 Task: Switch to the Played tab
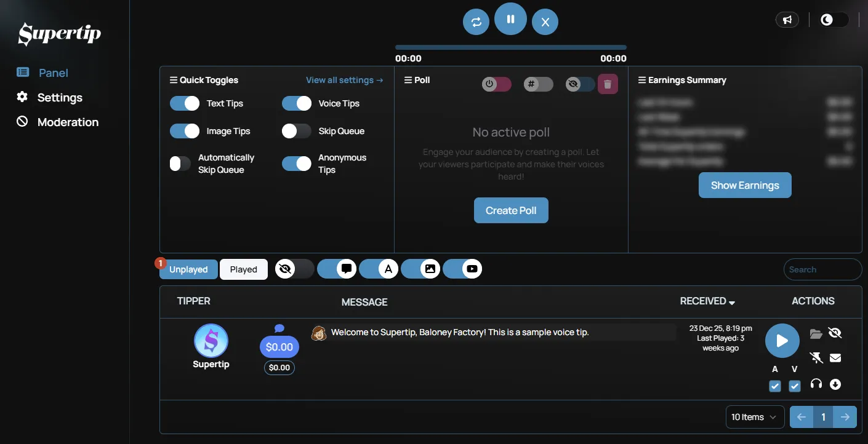pyautogui.click(x=244, y=269)
